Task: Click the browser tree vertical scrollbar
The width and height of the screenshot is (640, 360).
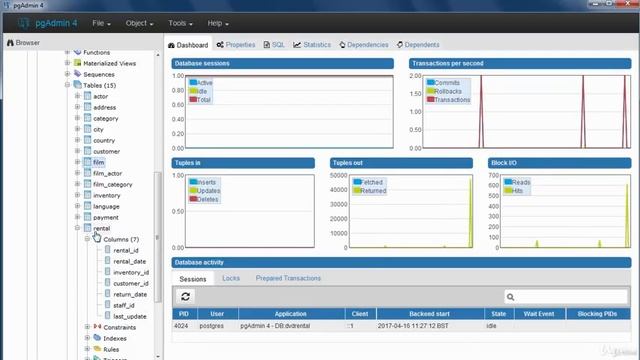Action: 158,237
